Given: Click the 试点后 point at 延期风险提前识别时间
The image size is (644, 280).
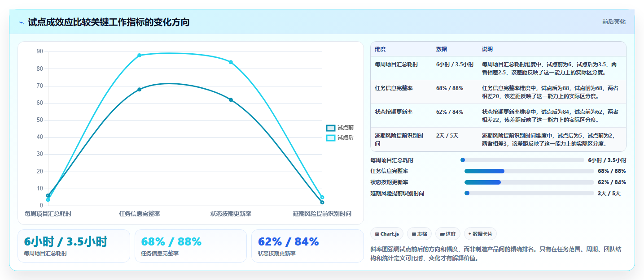Looking at the screenshot, I should coord(322,197).
